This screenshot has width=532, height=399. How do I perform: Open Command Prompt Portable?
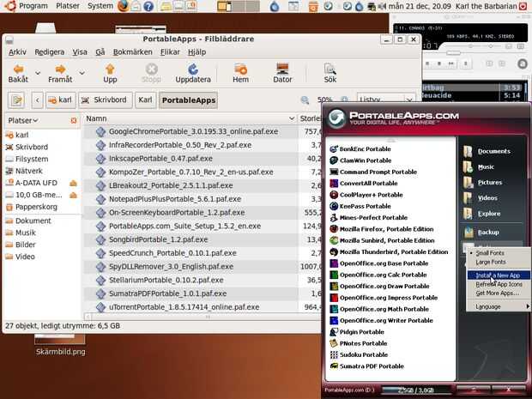(373, 172)
